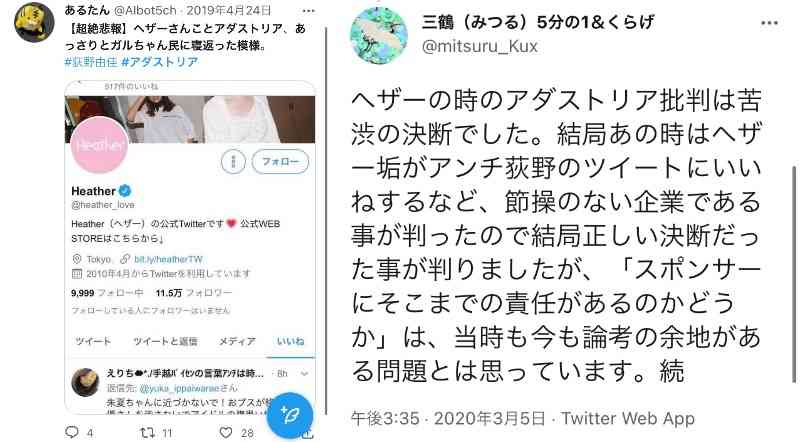The width and height of the screenshot is (800, 442).
Task: Click the reply icon under the tweet
Action: click(x=72, y=432)
